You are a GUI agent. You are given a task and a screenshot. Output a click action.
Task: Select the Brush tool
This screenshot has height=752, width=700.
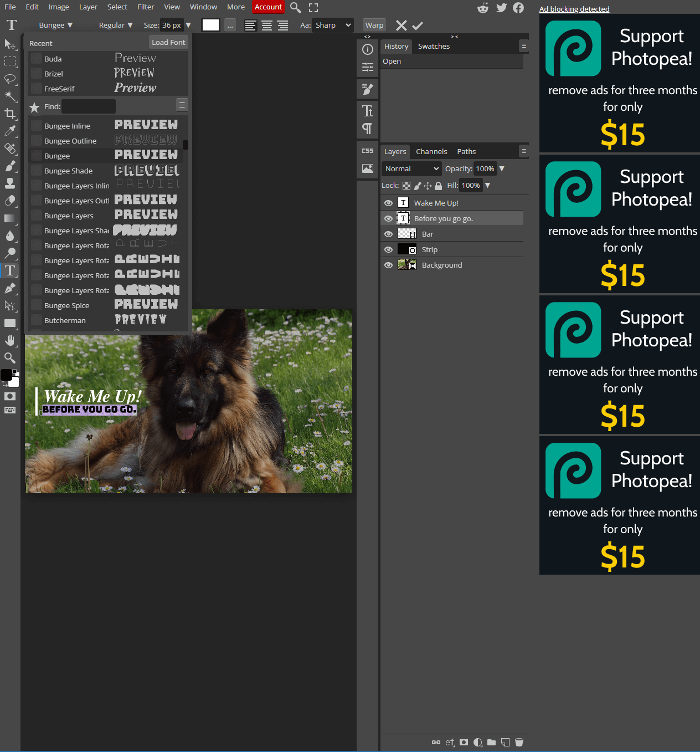tap(10, 166)
